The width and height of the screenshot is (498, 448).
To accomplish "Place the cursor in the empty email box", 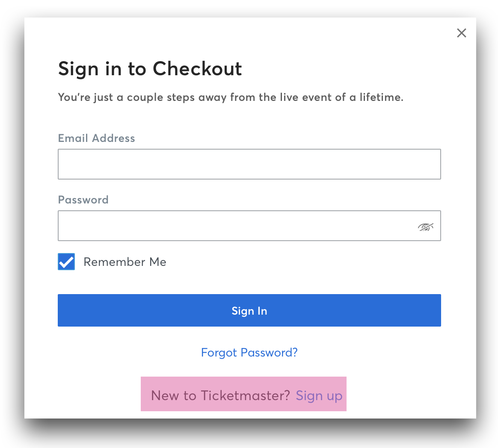I will [249, 164].
